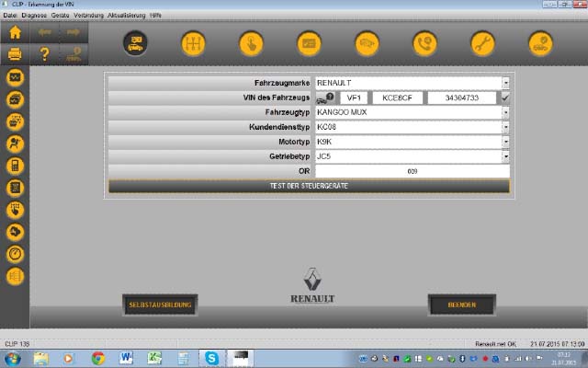The height and width of the screenshot is (368, 588).
Task: Click the calculator icon in left sidebar
Action: 15,166
